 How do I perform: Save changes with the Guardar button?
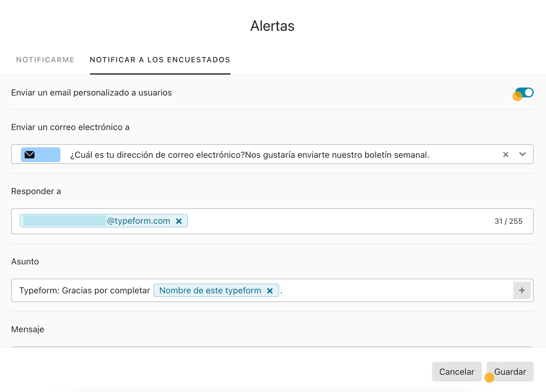[510, 372]
